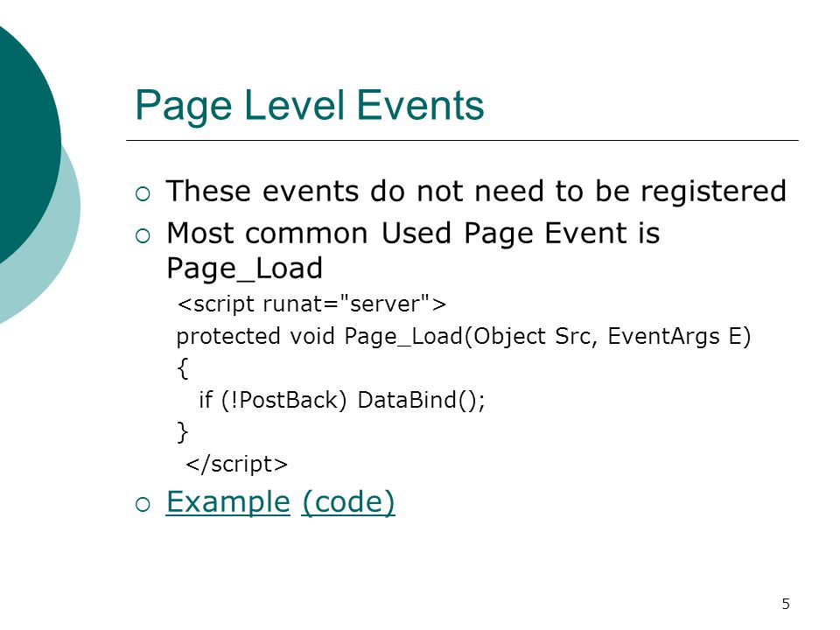This screenshot has height=630, width=840.
Task: Click the "if (!PostBack) DataBind();" code line
Action: point(342,400)
